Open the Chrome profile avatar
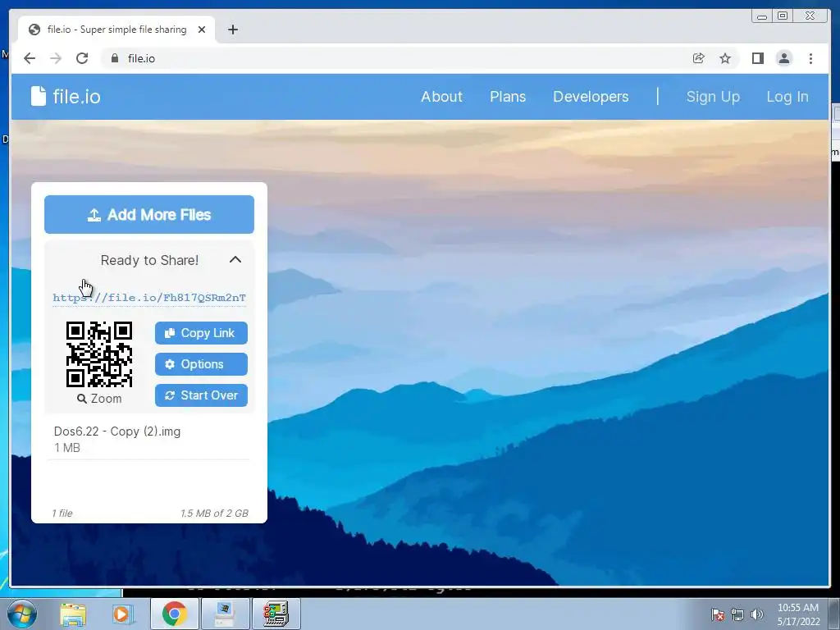This screenshot has width=840, height=630. click(783, 58)
